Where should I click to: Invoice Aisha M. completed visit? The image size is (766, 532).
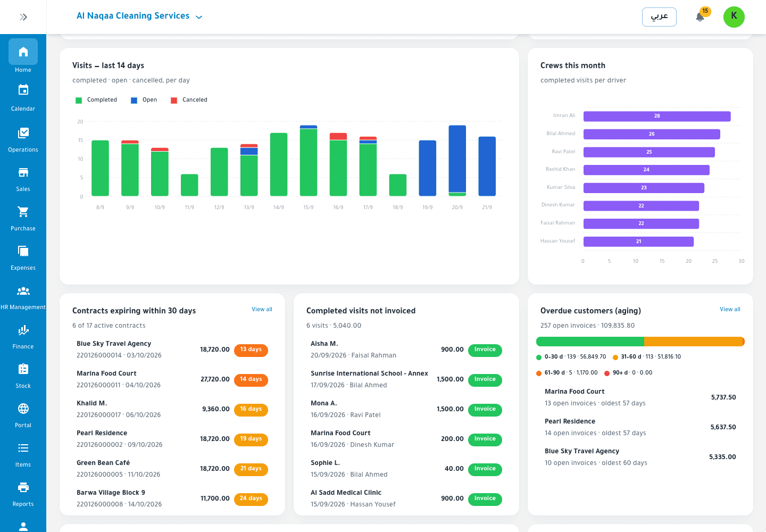click(x=485, y=350)
